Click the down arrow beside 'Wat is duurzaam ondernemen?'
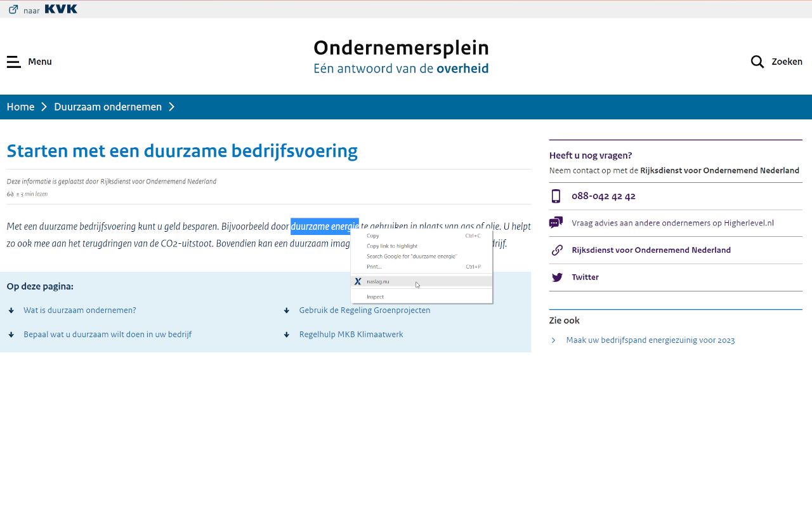 coord(11,311)
